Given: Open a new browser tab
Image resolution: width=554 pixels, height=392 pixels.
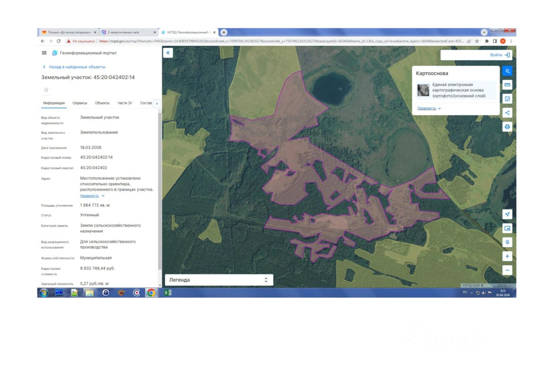Looking at the screenshot, I should (224, 32).
